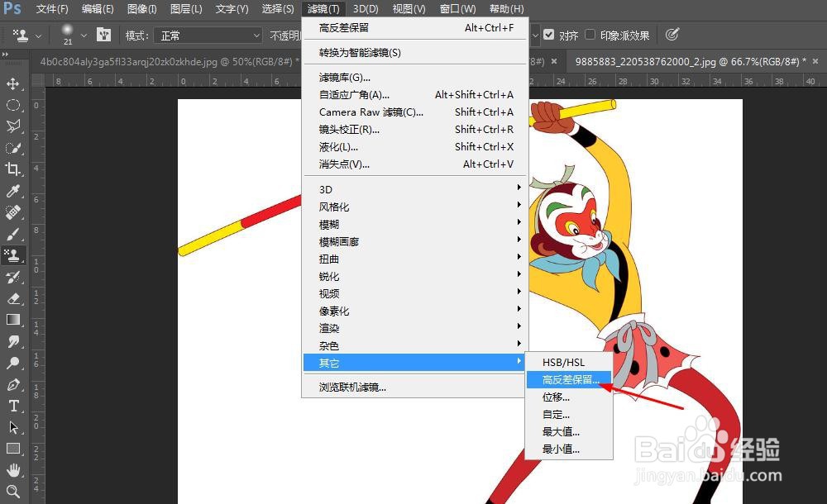Select the Pen tool

coord(12,385)
